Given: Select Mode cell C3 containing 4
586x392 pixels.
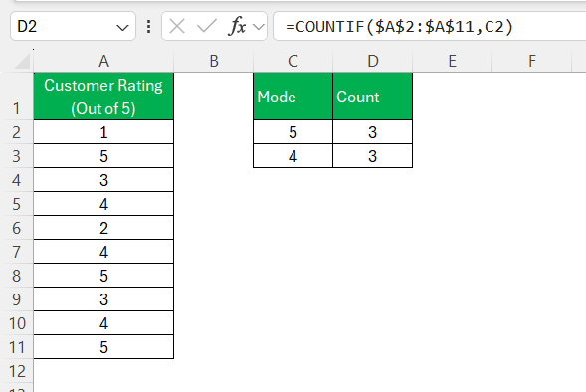Looking at the screenshot, I should click(293, 156).
